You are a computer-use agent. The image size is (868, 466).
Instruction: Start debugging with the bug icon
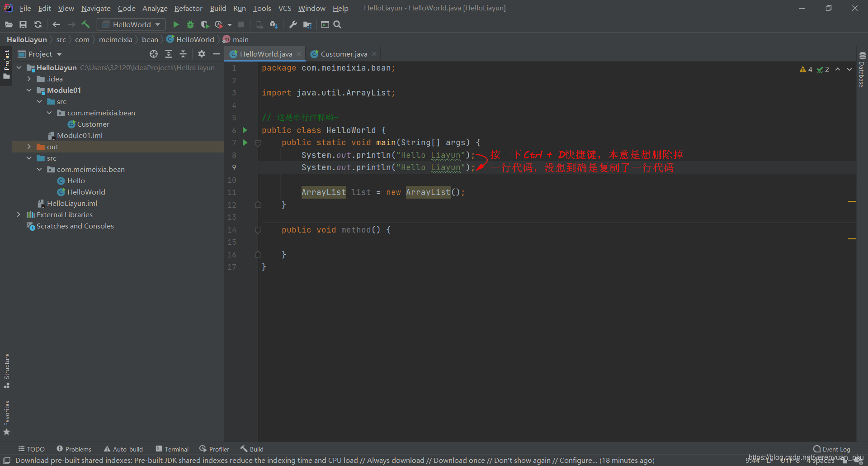tap(190, 24)
